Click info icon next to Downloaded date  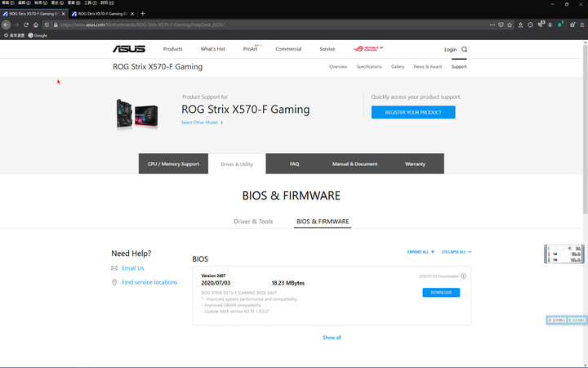[x=464, y=276]
